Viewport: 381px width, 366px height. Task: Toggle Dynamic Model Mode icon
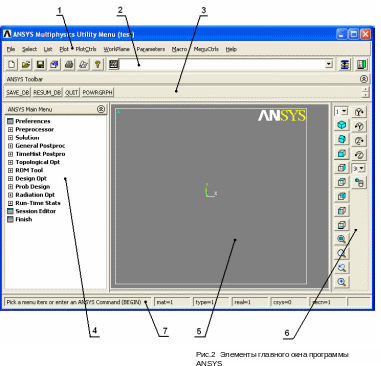359,183
